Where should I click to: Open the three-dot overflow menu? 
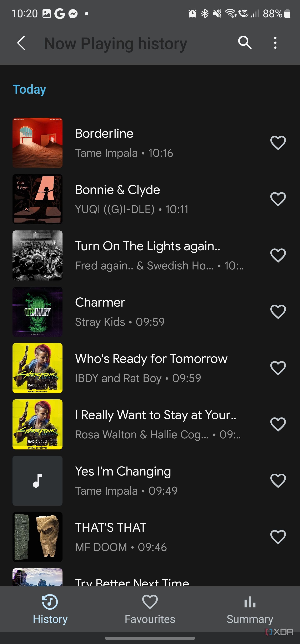tap(275, 43)
